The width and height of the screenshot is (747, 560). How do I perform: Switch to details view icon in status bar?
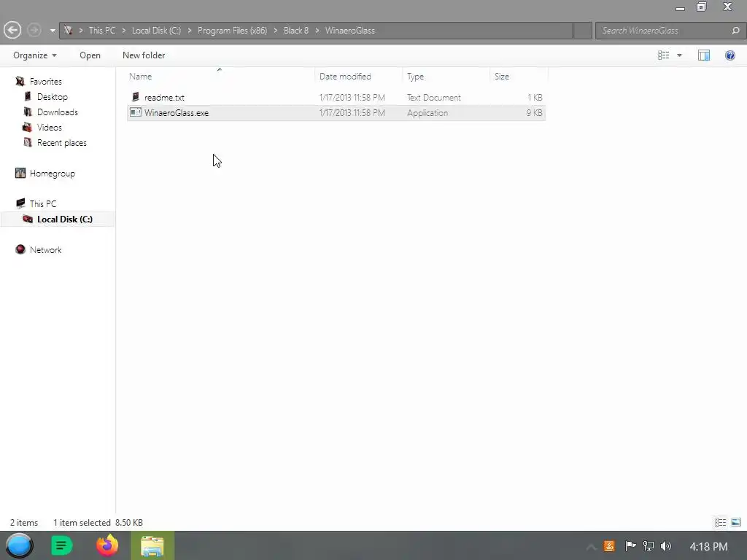pyautogui.click(x=720, y=522)
